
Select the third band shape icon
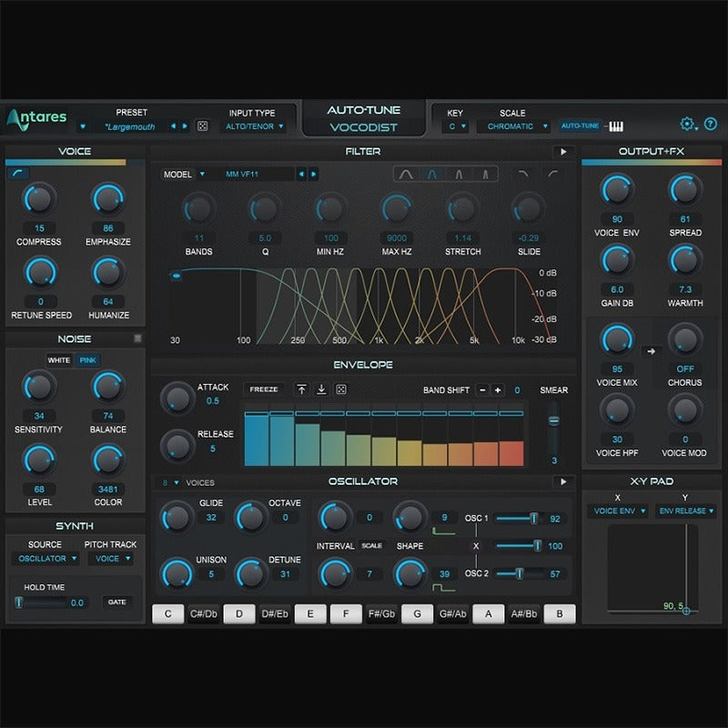point(459,174)
